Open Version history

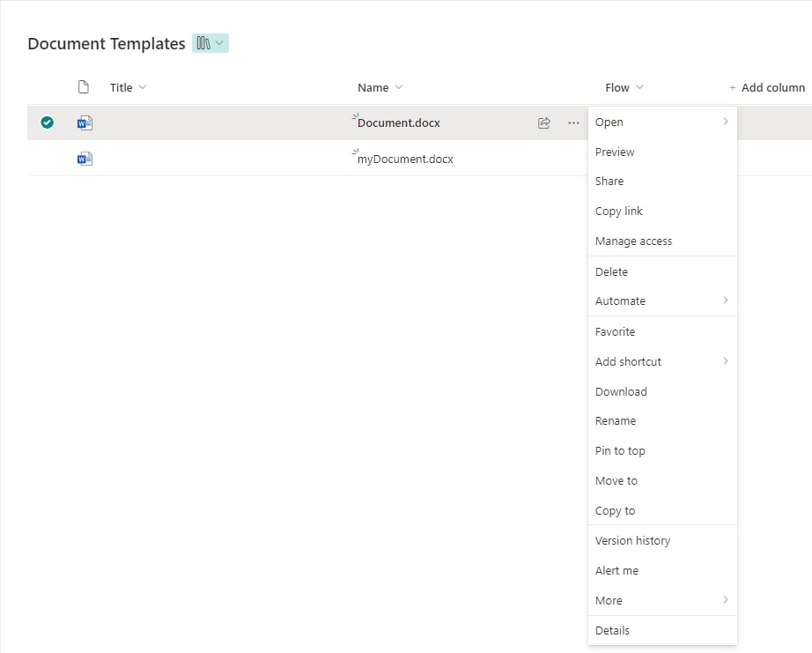coord(662,540)
